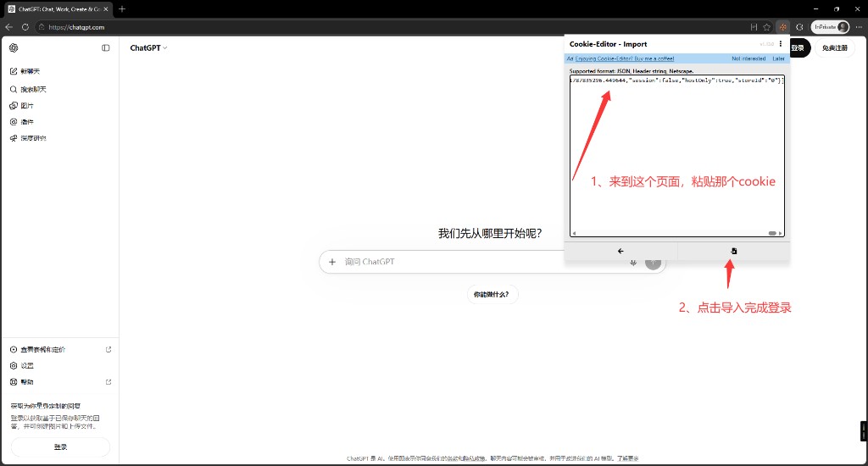The height and width of the screenshot is (466, 868).
Task: Click the black 登录 button at top right
Action: 799,48
